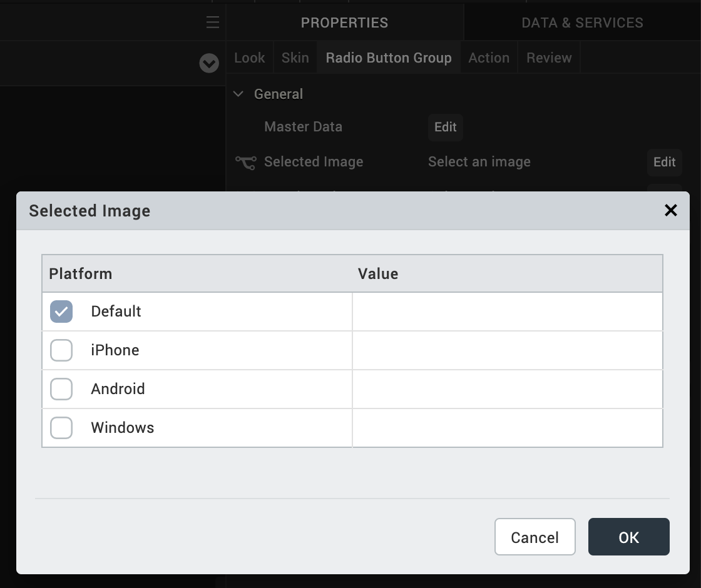This screenshot has width=701, height=588.
Task: Open the Data & Services panel
Action: click(582, 23)
